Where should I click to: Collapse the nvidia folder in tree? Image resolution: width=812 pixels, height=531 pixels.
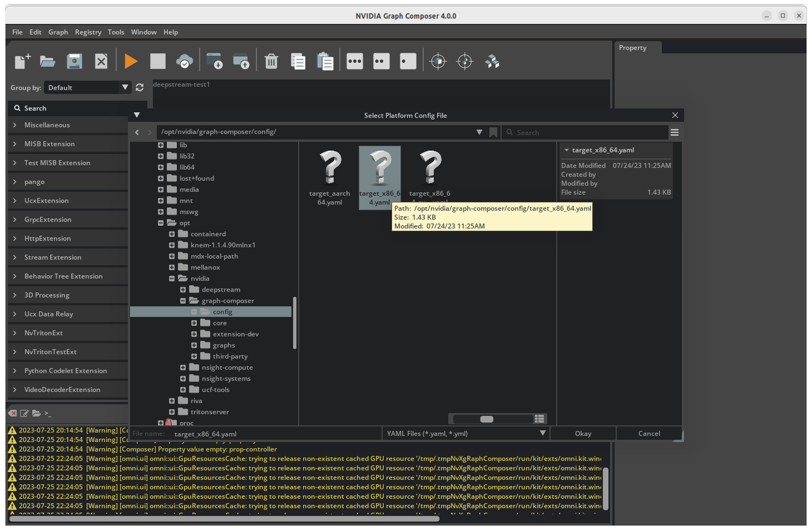point(172,278)
